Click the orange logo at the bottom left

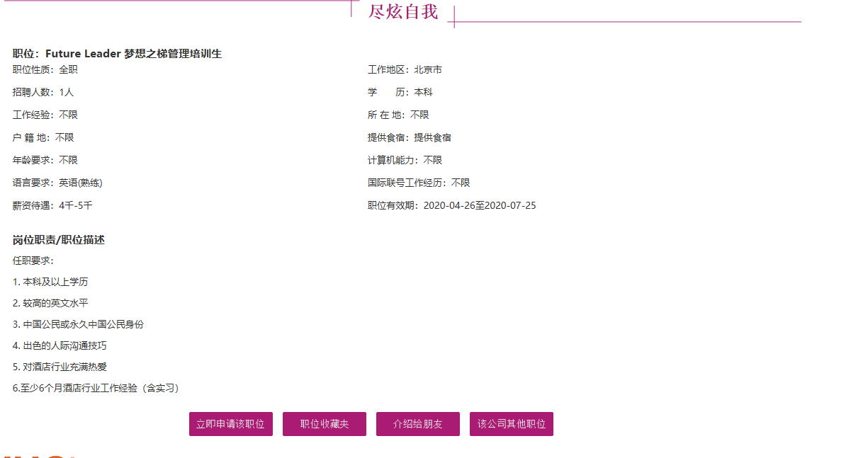click(39, 454)
